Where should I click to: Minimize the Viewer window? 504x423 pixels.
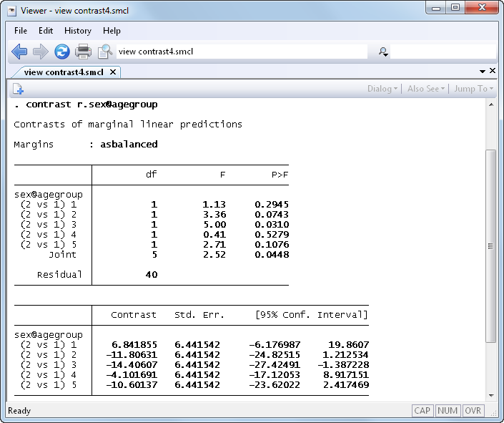coord(436,8)
